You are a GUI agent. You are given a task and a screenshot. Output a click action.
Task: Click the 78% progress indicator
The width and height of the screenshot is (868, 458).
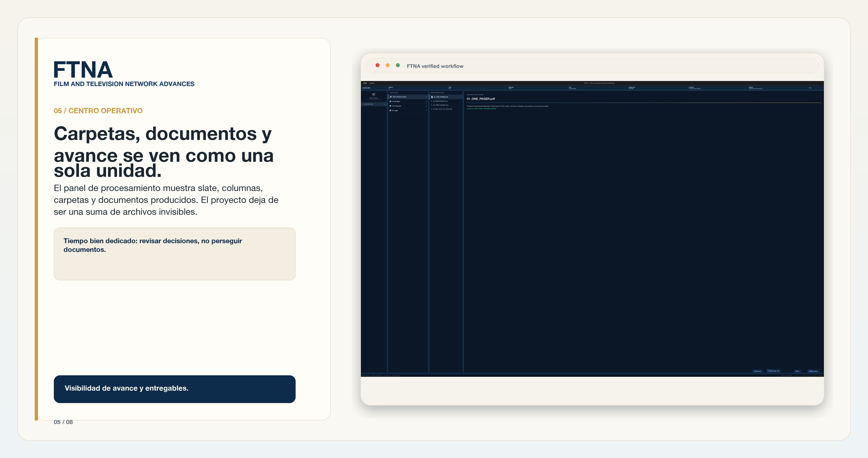(810, 88)
